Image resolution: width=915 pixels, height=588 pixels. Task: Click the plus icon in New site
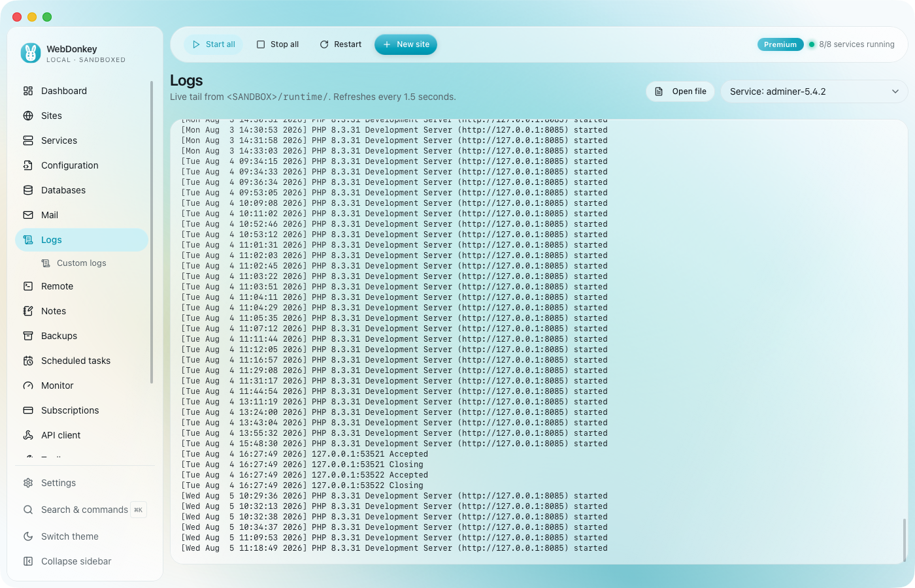click(387, 44)
